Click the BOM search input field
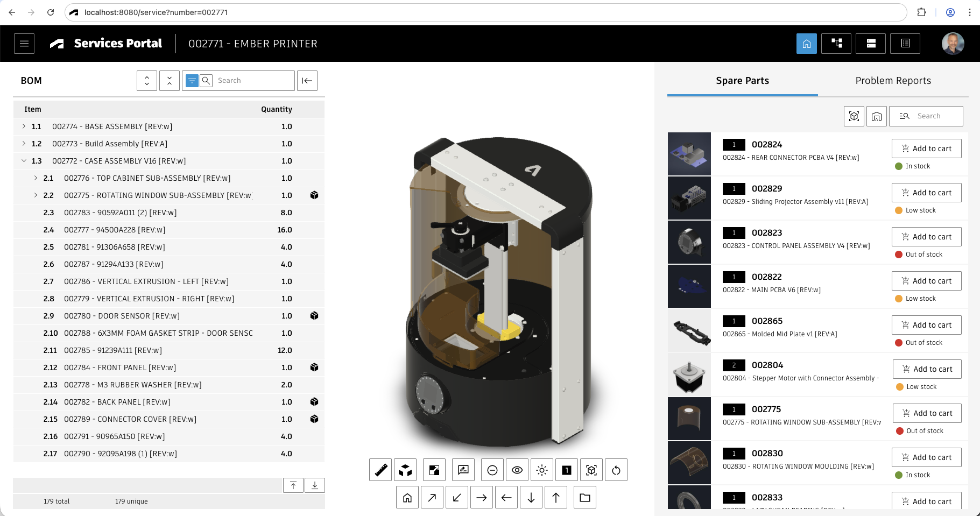This screenshot has width=980, height=516. pyautogui.click(x=253, y=81)
